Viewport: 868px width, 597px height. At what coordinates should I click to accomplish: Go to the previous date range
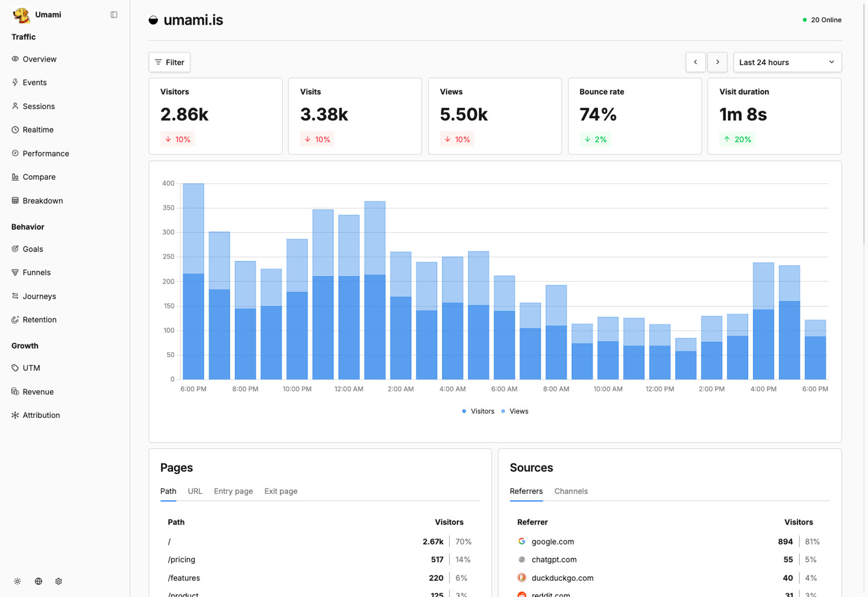click(x=696, y=62)
